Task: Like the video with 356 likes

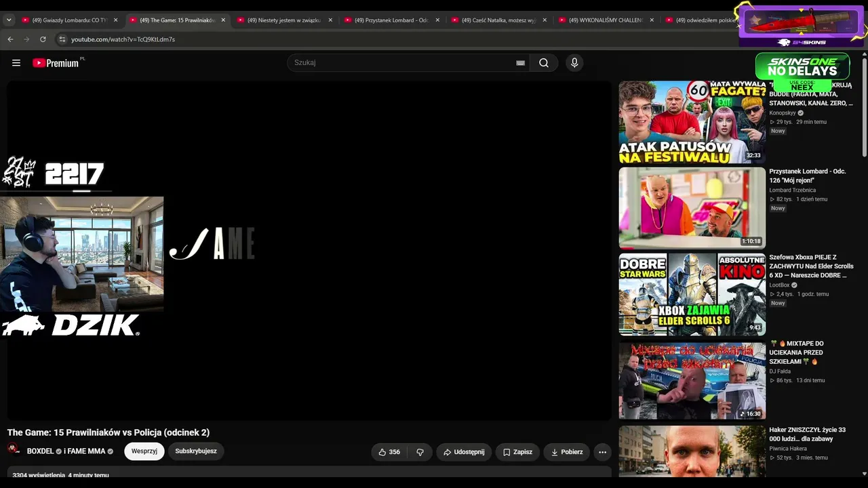Action: [389, 452]
